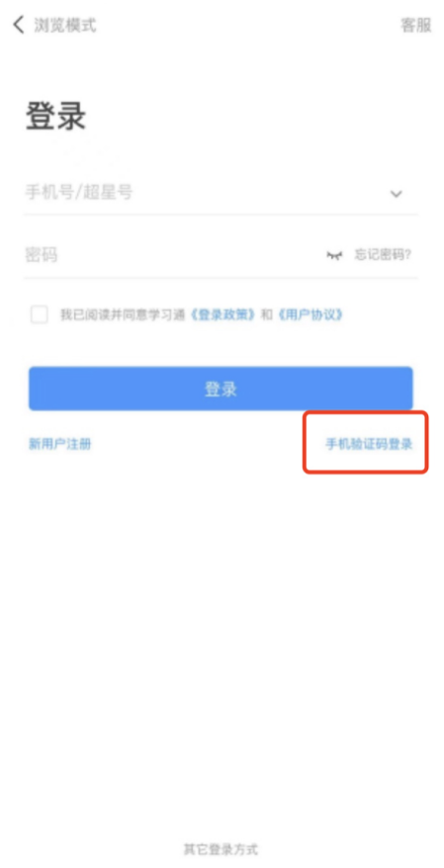Viewport: 444px width, 868px height.
Task: Expand the saved accounts dropdown chevron
Action: click(397, 194)
